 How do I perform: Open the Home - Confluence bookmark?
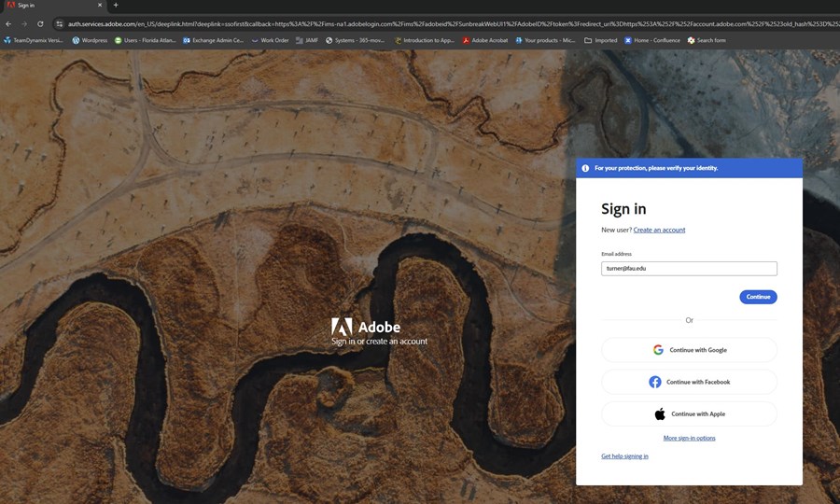pos(652,40)
